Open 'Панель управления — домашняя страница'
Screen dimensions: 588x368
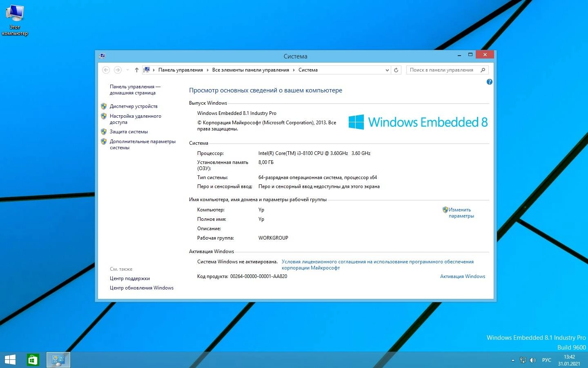coord(135,90)
